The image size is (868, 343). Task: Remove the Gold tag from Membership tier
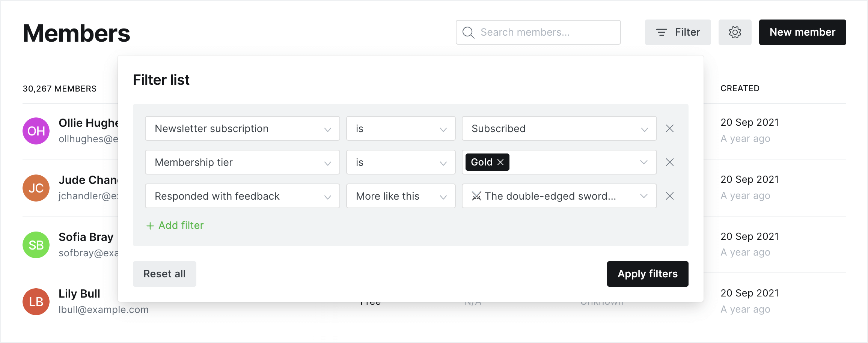tap(500, 162)
